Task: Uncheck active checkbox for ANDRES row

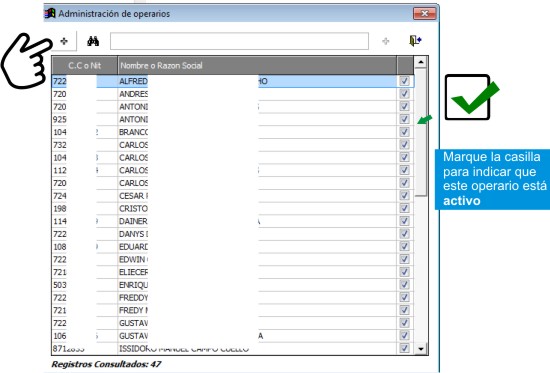Action: (x=404, y=94)
